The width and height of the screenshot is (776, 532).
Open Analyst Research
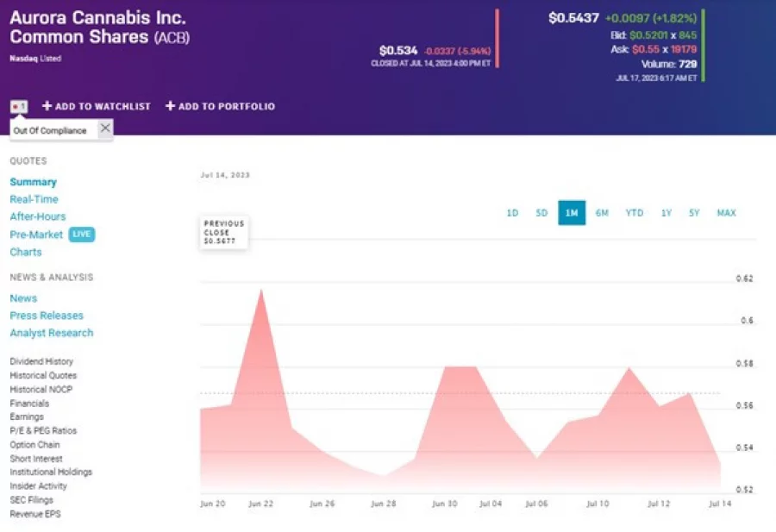52,333
